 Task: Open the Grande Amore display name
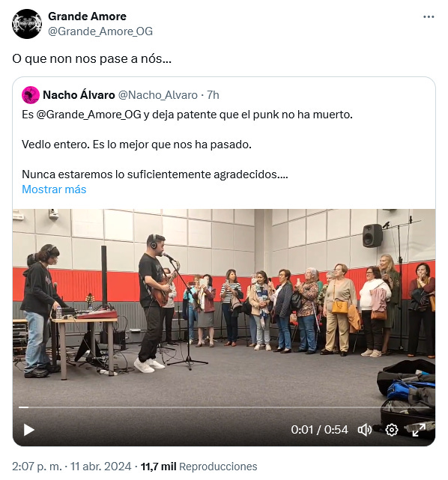click(87, 16)
